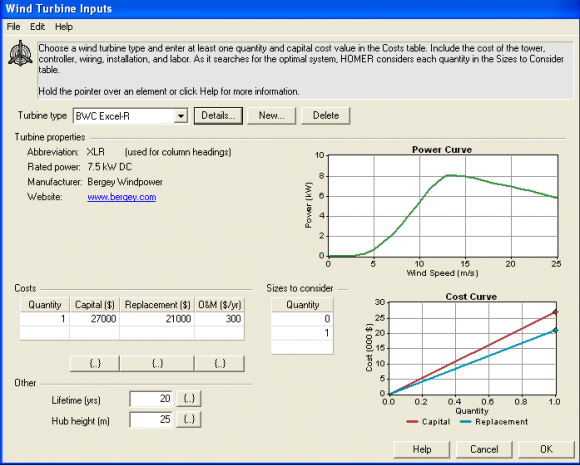This screenshot has width=580, height=466.
Task: Open the Help menu
Action: (x=64, y=27)
